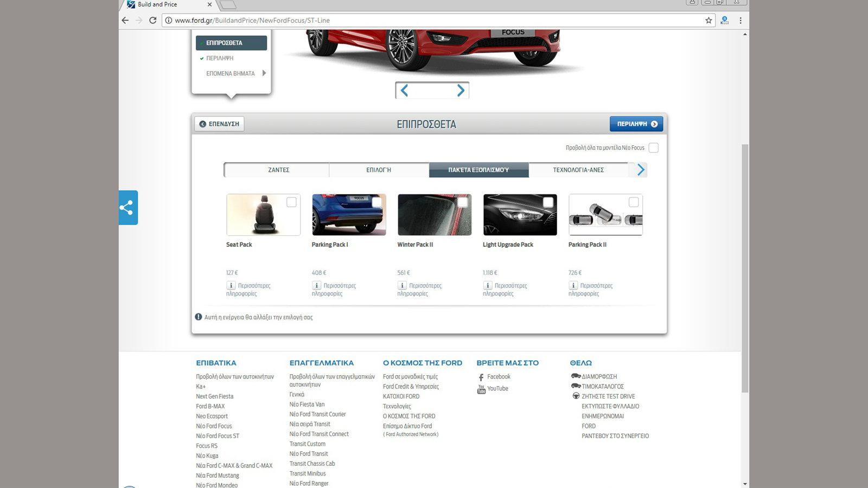Bookmark this page with the star icon
The image size is (868, 488).
709,20
